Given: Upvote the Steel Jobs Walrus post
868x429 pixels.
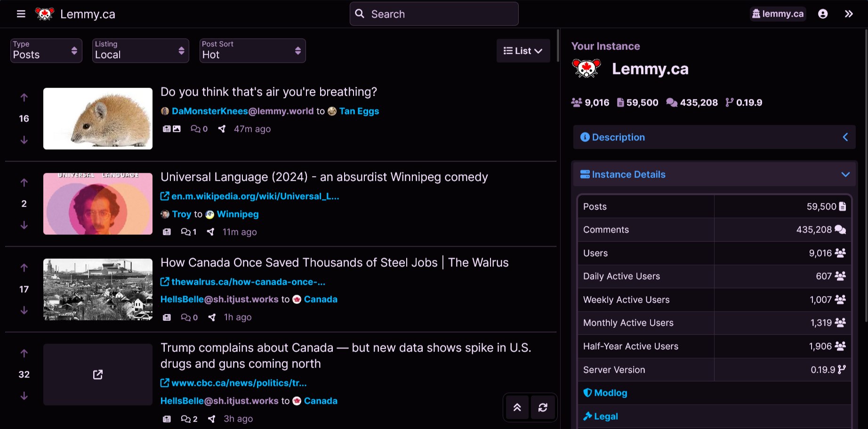Looking at the screenshot, I should pos(24,268).
